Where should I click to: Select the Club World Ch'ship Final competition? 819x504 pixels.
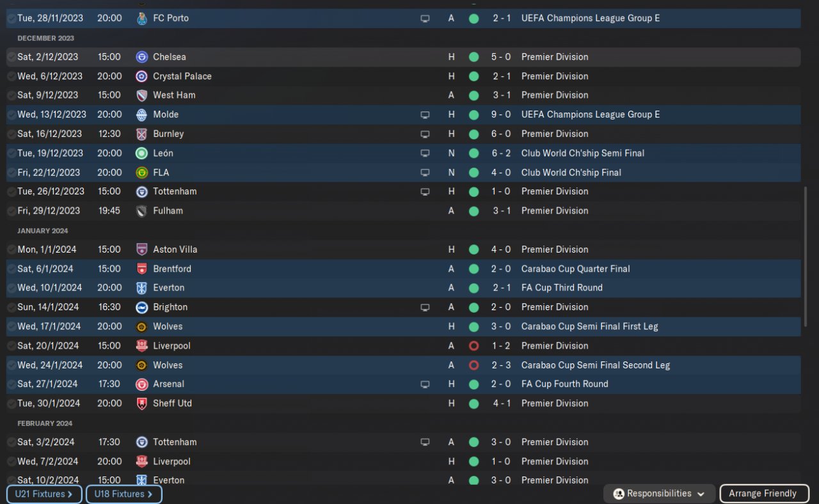click(571, 172)
